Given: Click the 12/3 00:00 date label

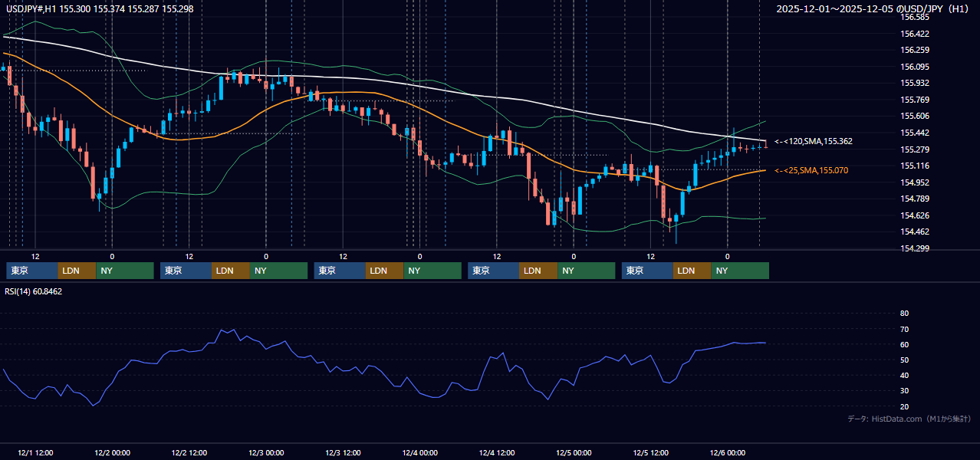Looking at the screenshot, I should tap(266, 453).
